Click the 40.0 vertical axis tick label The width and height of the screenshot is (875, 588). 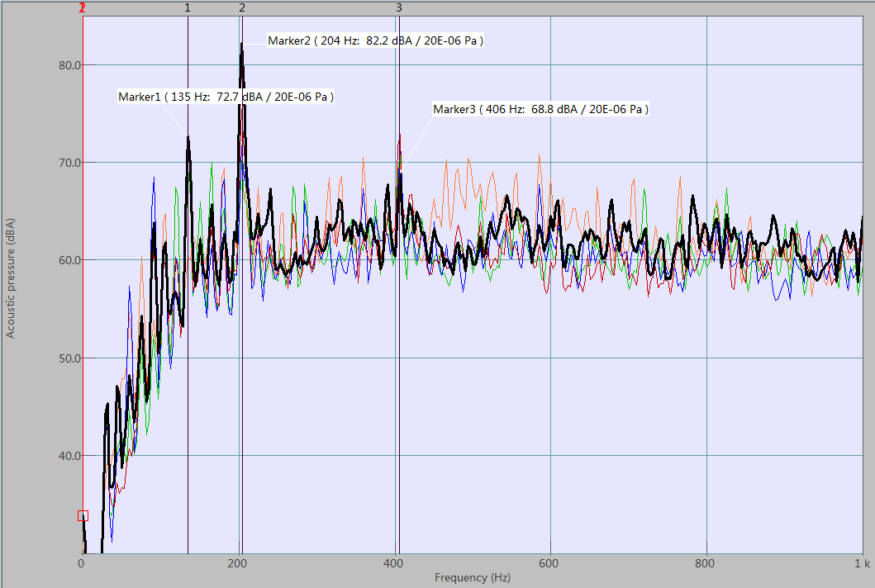point(67,456)
